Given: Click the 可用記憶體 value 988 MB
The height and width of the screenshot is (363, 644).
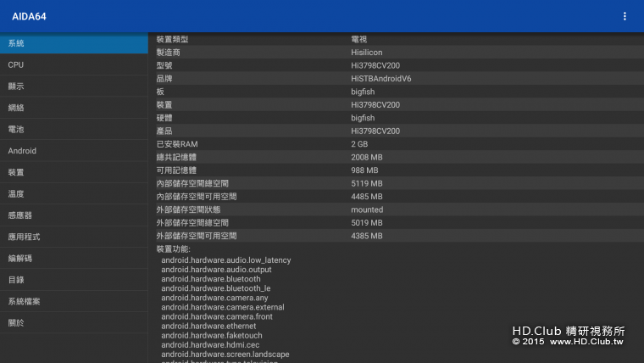Looking at the screenshot, I should [364, 170].
